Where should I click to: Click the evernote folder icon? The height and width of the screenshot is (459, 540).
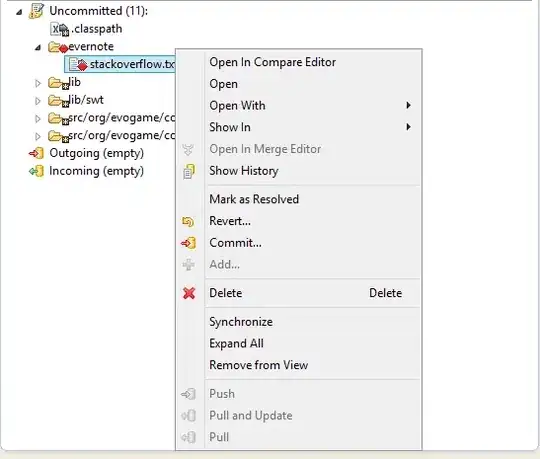58,47
